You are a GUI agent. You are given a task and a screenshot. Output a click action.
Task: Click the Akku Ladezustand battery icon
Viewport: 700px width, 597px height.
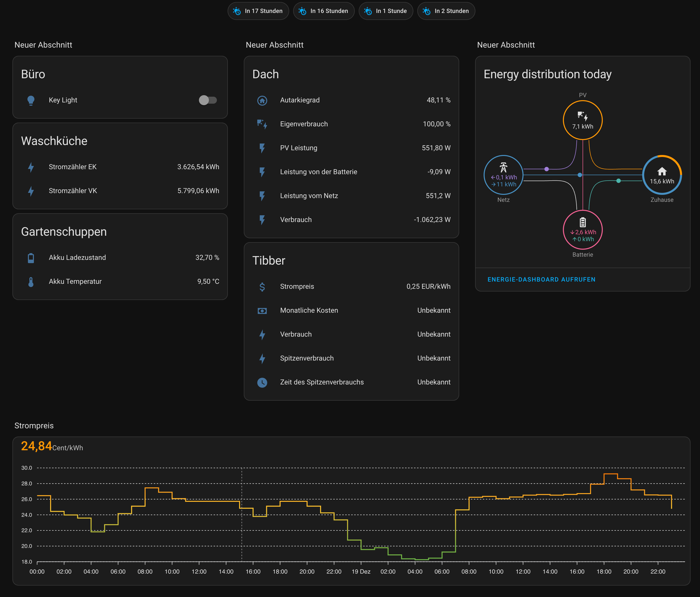[31, 258]
